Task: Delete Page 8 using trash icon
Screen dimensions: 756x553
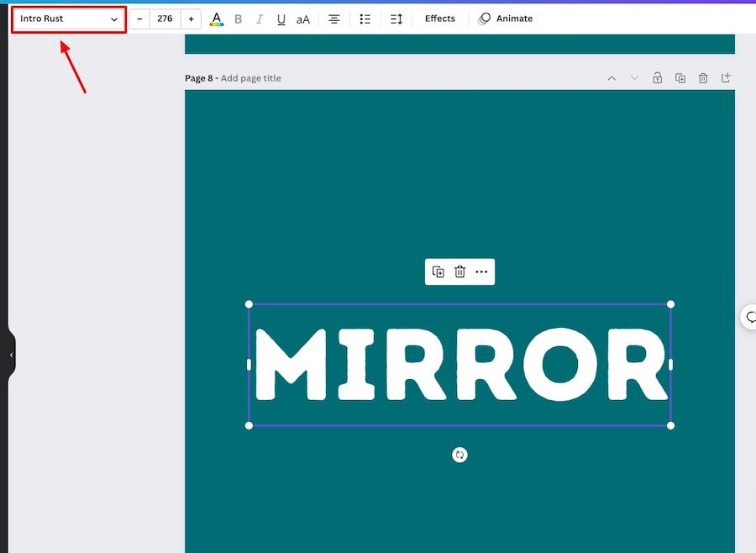Action: pyautogui.click(x=703, y=77)
